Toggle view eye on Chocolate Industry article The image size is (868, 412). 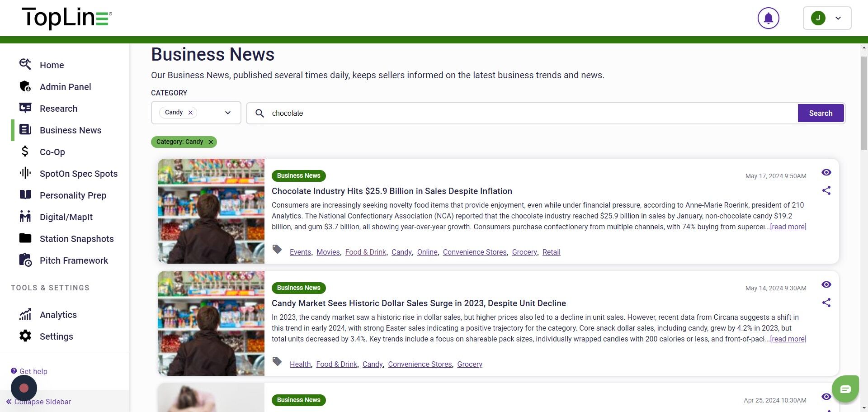826,172
